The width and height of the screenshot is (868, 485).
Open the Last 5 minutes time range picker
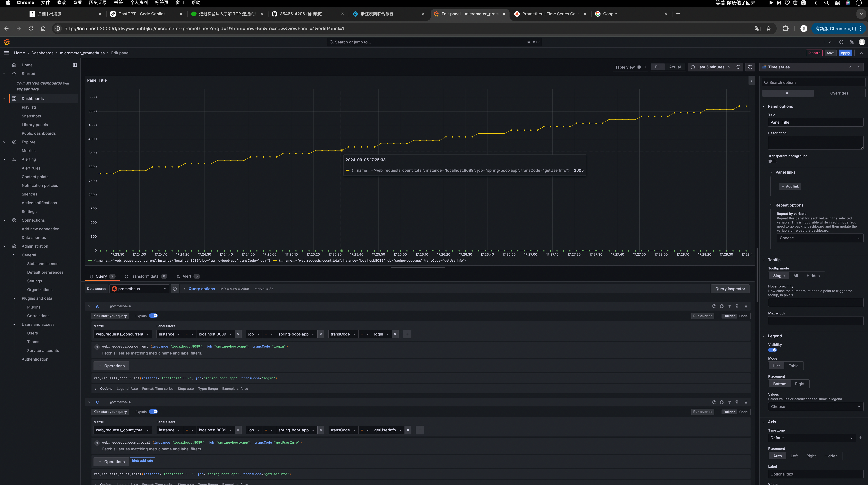710,67
